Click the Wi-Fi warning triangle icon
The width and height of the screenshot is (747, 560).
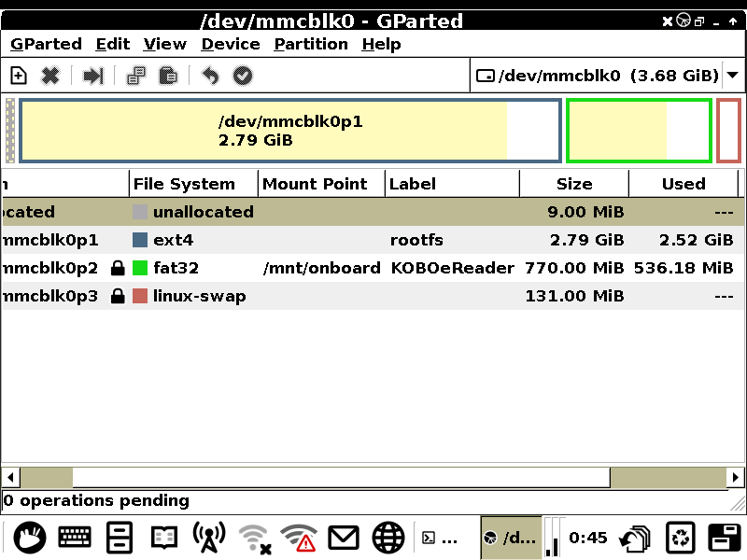[x=299, y=539]
